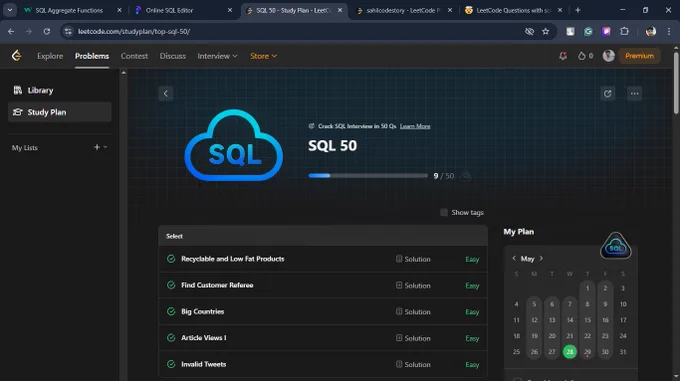The image size is (680, 381).
Task: Click the reset progress refresh icon
Action: (607, 94)
